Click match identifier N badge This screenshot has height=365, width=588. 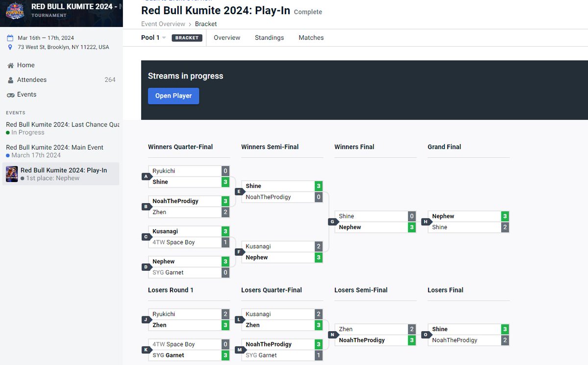[332, 335]
